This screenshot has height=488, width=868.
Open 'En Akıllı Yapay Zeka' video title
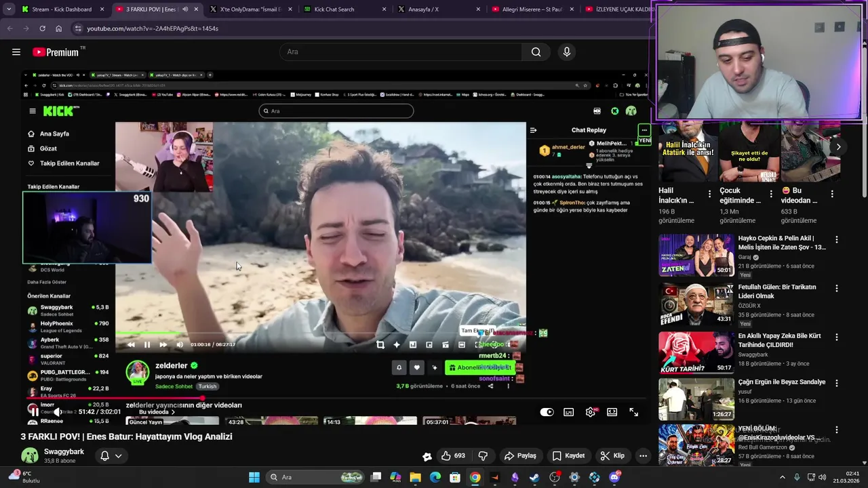[779, 340]
